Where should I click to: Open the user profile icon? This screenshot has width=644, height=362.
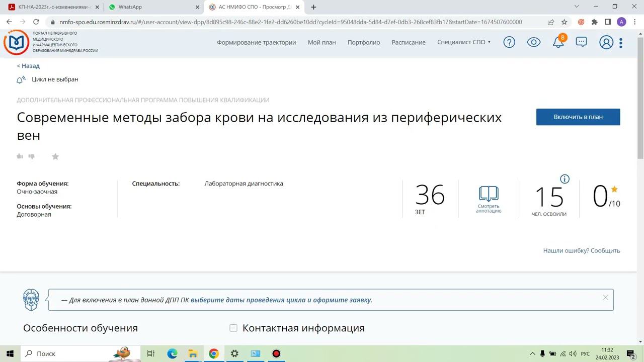[x=606, y=43]
